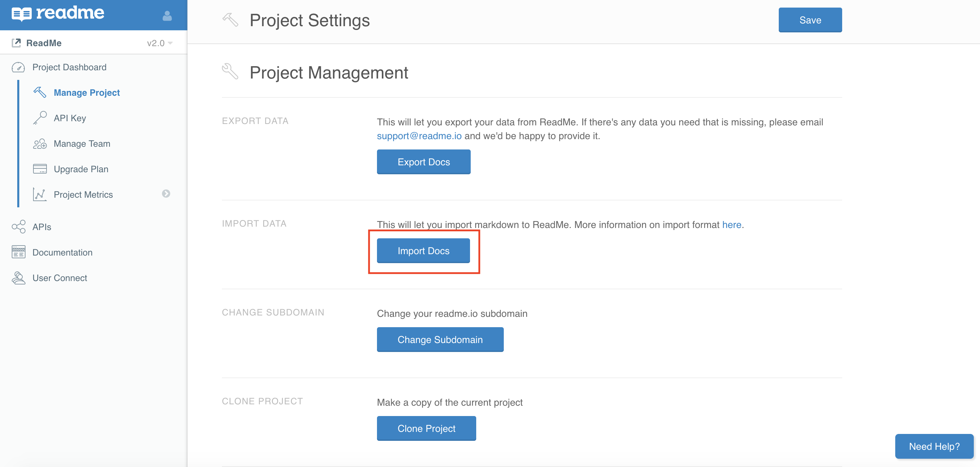980x467 pixels.
Task: Click the Project Dashboard gauge icon
Action: click(x=18, y=67)
